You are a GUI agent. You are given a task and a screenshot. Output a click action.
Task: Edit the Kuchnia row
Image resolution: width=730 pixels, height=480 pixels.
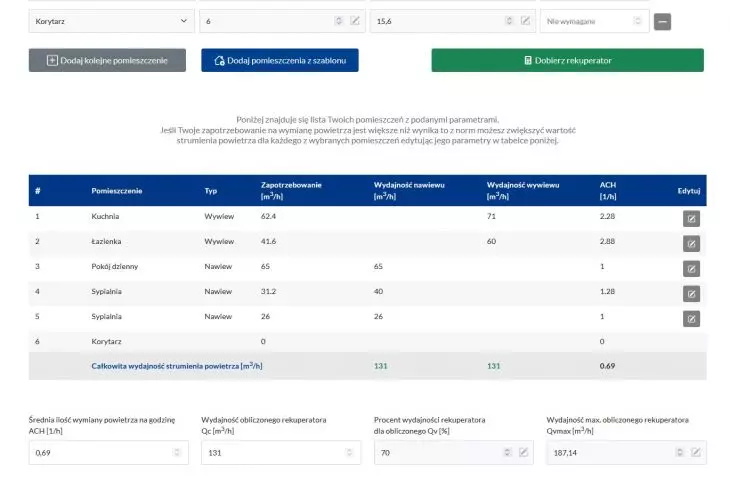691,218
